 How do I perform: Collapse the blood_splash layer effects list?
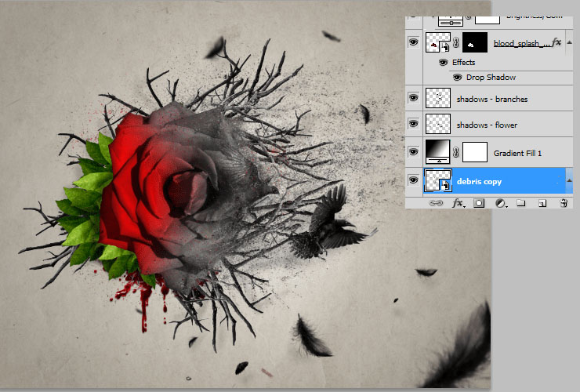click(x=567, y=42)
